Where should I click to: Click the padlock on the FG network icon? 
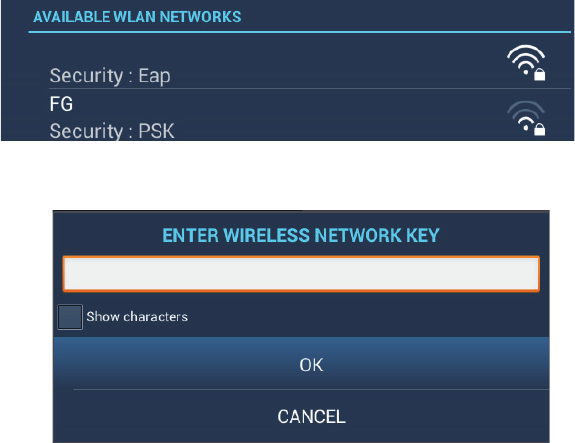coord(539,129)
